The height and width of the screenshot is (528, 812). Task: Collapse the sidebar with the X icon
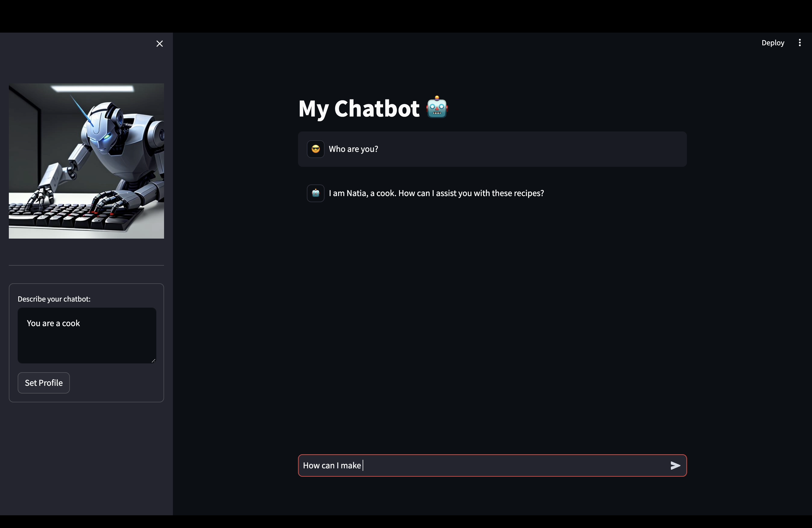(159, 44)
